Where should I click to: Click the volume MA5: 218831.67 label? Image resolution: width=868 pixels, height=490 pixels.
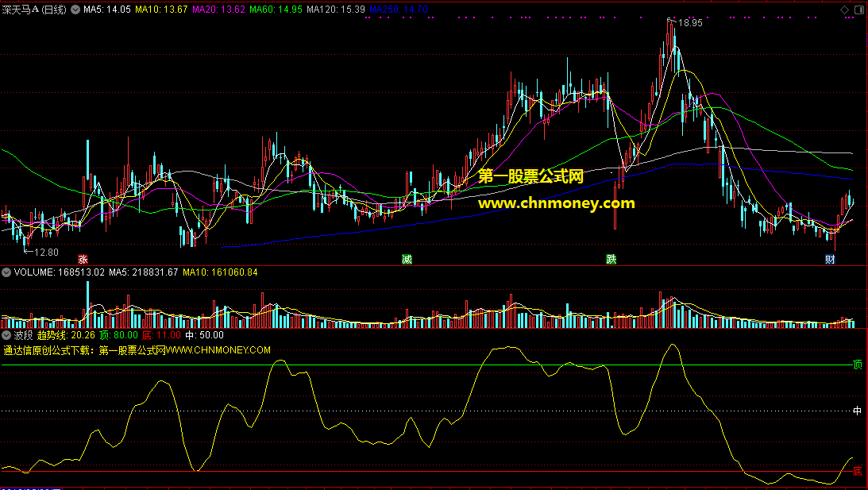pyautogui.click(x=144, y=272)
